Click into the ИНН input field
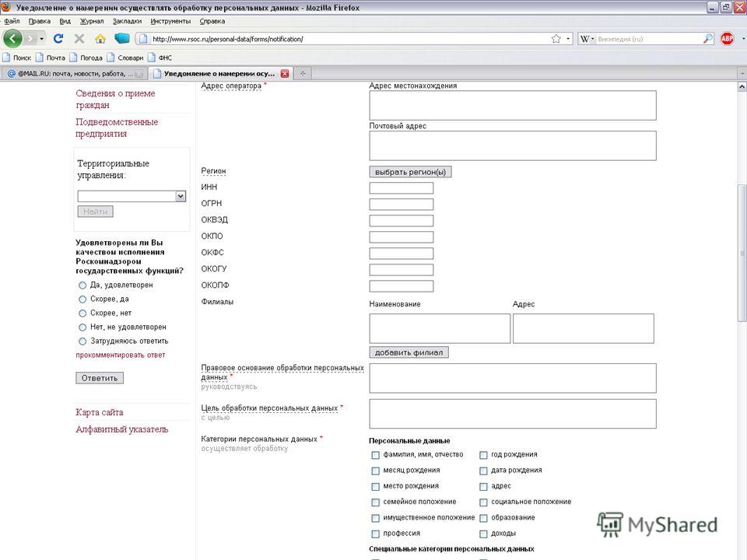747x560 pixels. click(402, 188)
